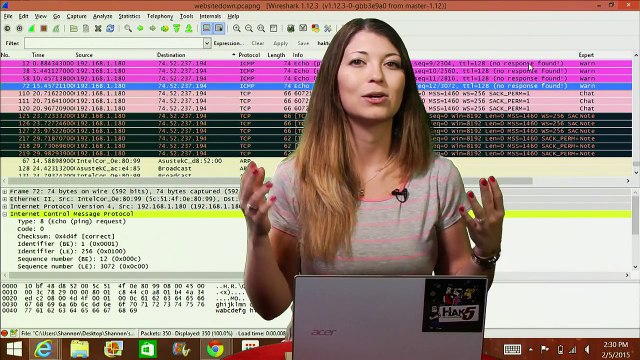Reset text zoom to normal size

(261, 28)
